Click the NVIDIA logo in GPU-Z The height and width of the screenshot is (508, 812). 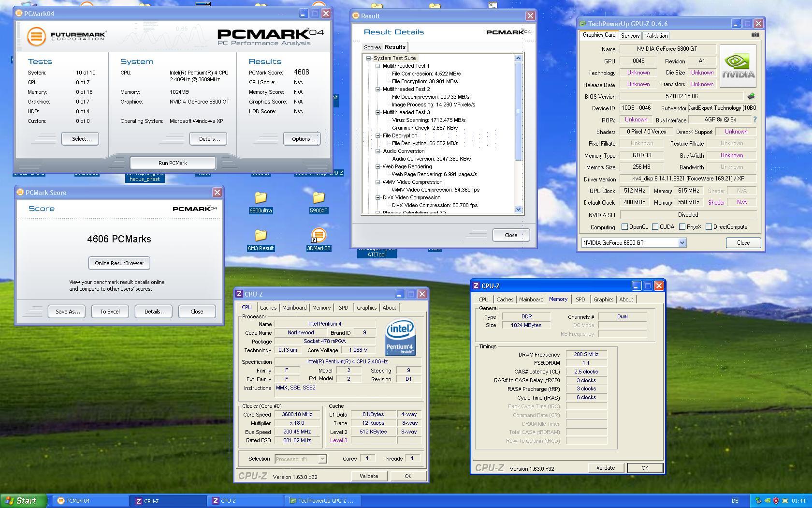coord(738,66)
